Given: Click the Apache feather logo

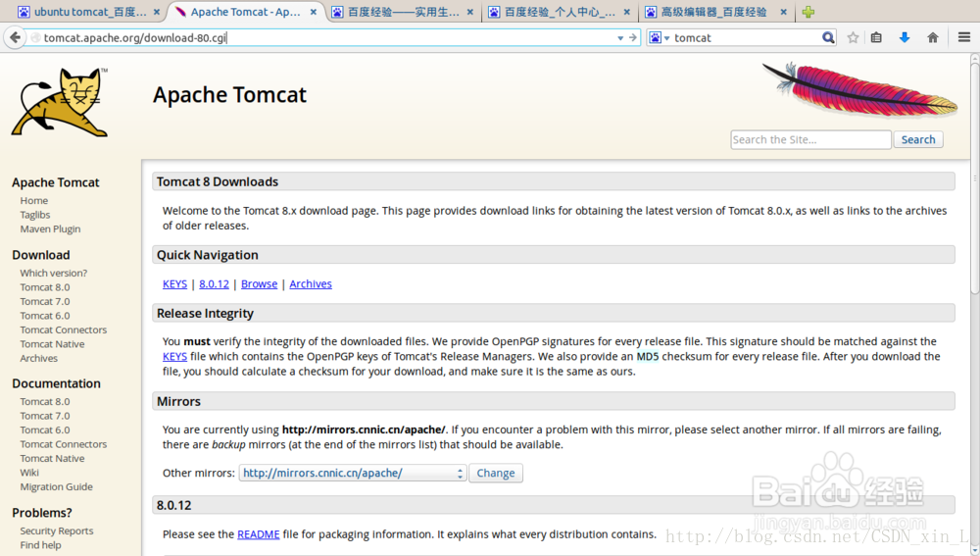Looking at the screenshot, I should click(x=860, y=89).
